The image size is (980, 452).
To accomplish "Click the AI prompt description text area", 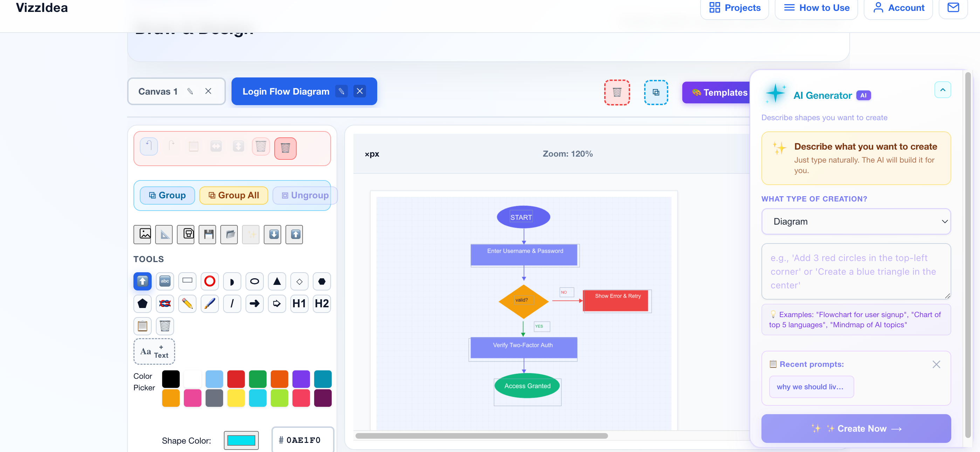I will 856,271.
